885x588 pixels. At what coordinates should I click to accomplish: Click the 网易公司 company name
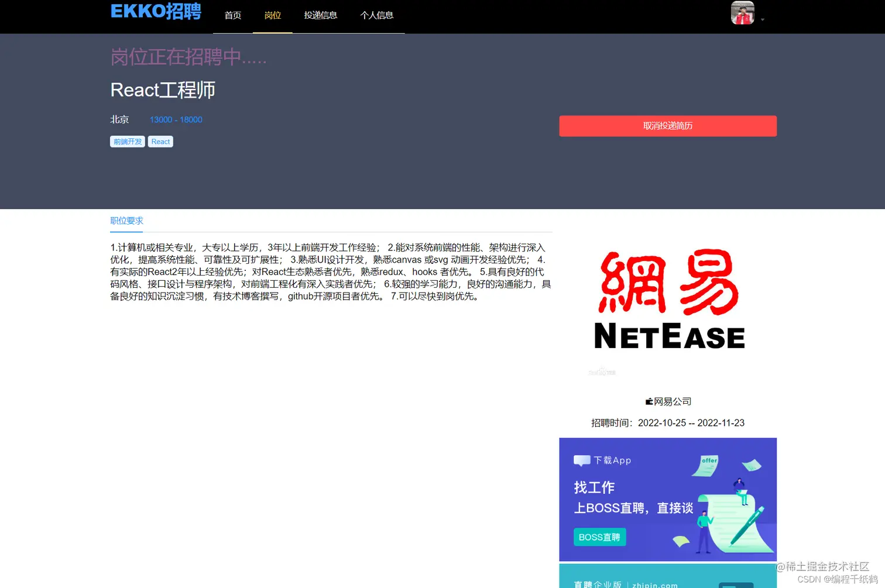point(673,401)
